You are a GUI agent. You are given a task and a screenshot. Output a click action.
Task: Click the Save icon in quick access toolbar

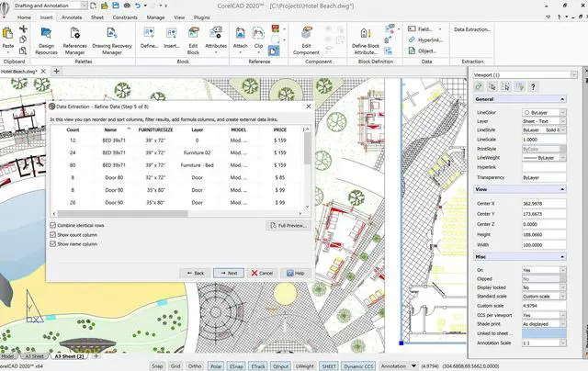point(116,6)
